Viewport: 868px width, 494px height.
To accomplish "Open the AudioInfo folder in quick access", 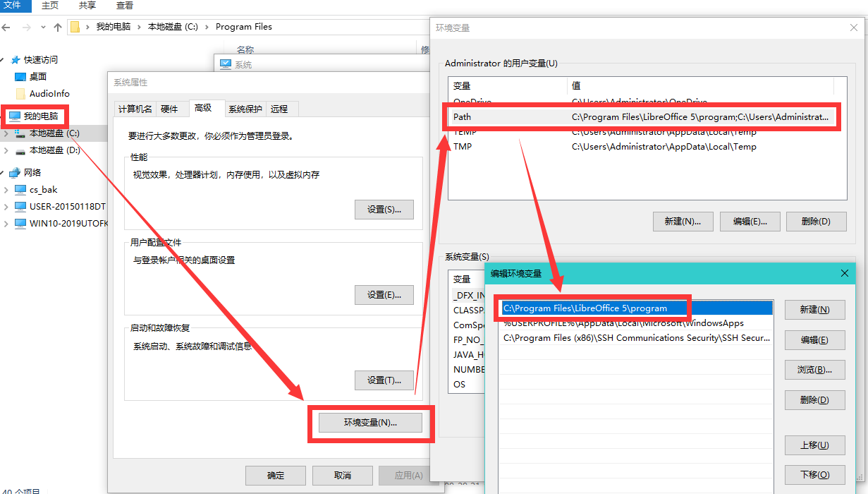I will pos(49,94).
